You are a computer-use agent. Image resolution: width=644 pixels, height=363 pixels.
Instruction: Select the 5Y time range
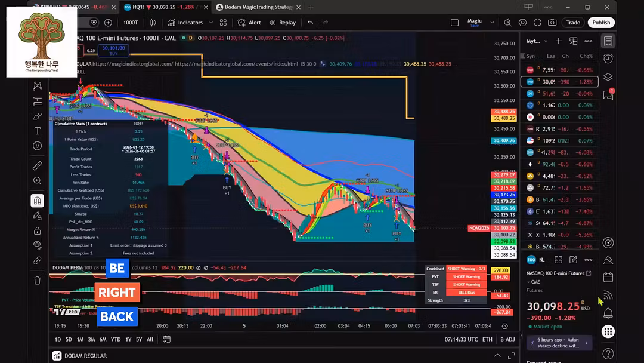(139, 339)
